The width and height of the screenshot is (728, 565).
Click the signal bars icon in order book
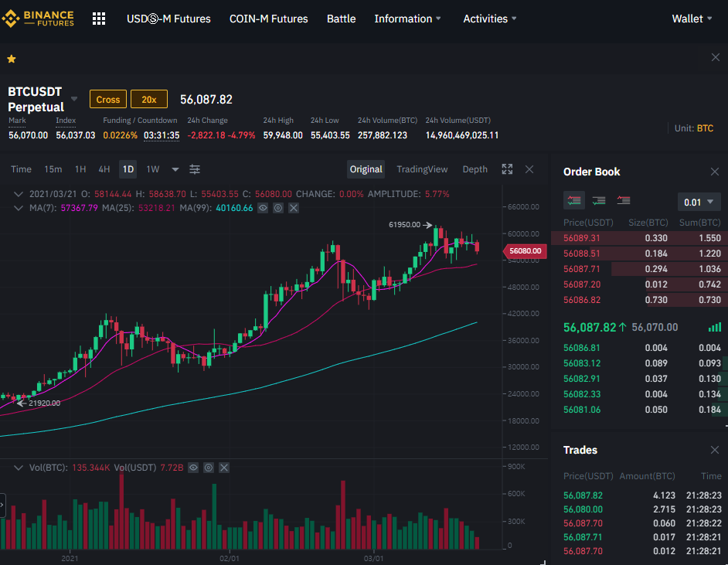715,328
